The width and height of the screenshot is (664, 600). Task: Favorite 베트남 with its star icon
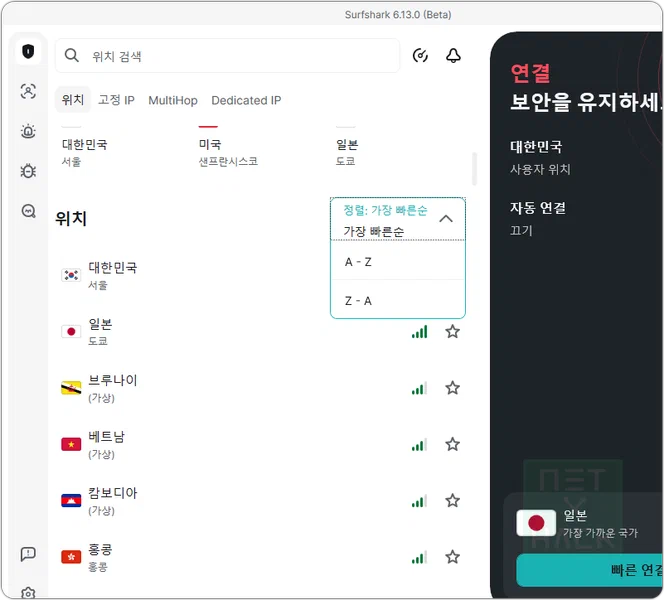point(452,444)
